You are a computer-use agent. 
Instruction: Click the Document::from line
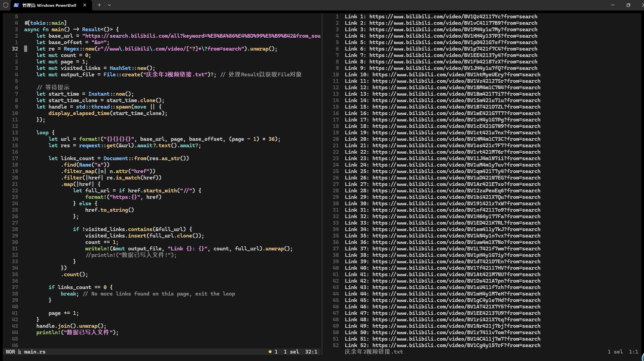[x=118, y=158]
